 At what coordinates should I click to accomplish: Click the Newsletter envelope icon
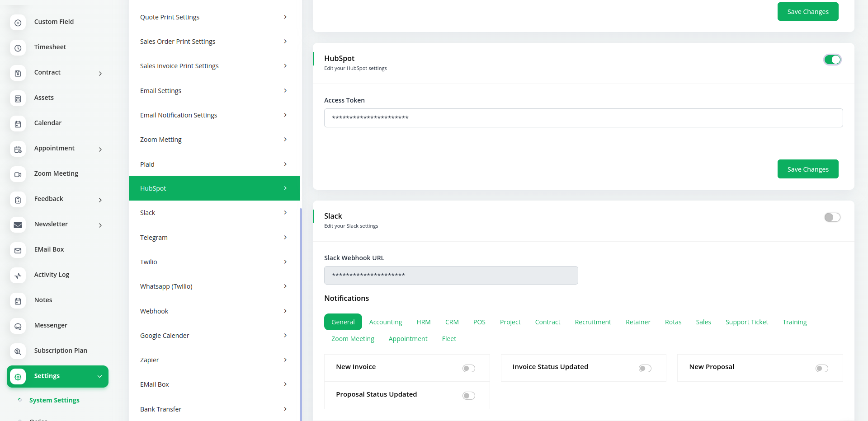coord(18,225)
